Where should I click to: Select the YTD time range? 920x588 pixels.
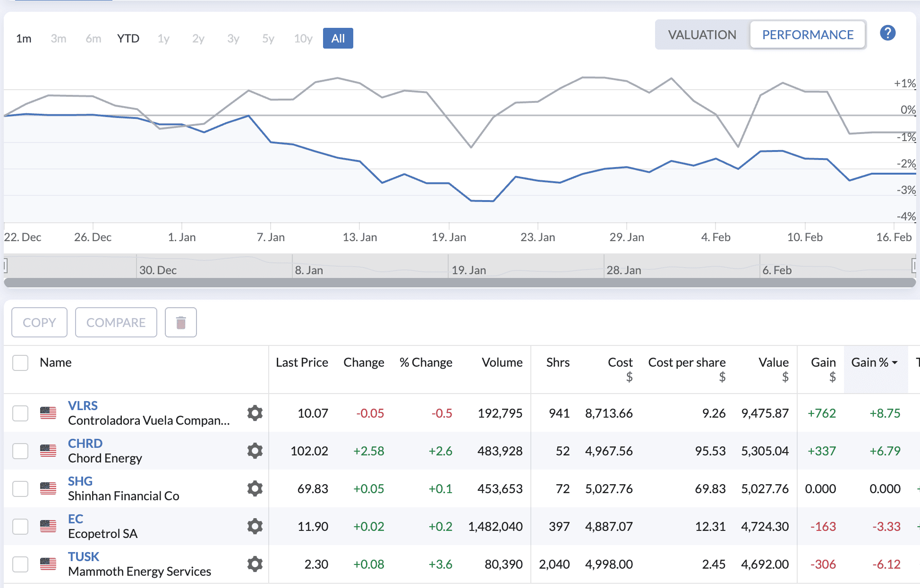point(128,39)
